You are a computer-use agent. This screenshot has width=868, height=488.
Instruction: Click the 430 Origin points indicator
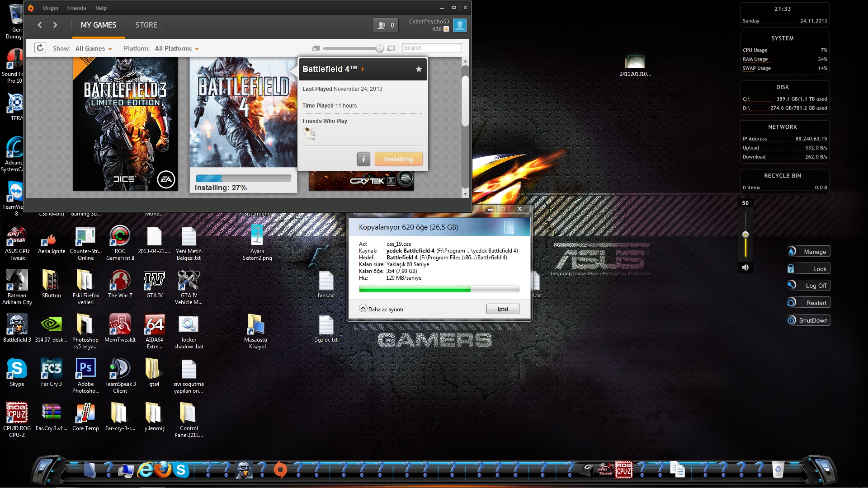[x=440, y=29]
